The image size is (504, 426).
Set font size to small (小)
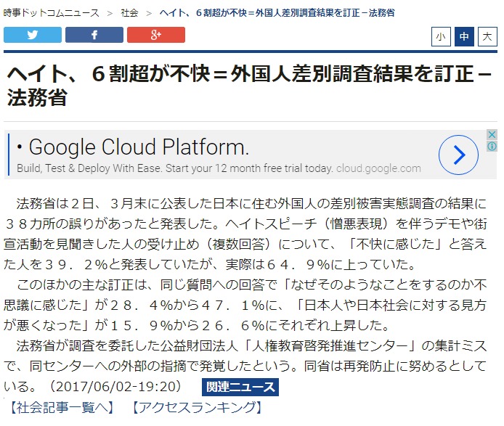[x=441, y=36]
